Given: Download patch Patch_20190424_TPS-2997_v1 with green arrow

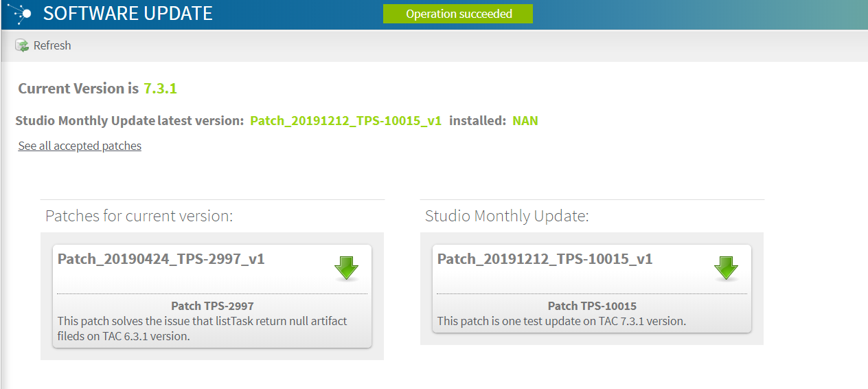Looking at the screenshot, I should point(346,267).
